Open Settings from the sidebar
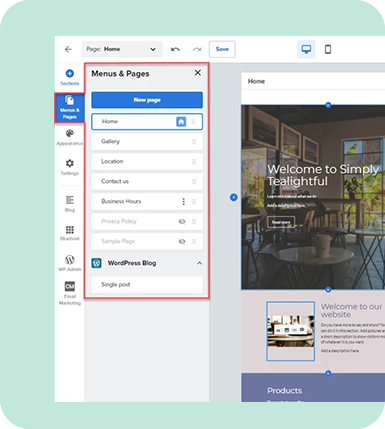Screen dimensions: 385x429 tap(70, 167)
